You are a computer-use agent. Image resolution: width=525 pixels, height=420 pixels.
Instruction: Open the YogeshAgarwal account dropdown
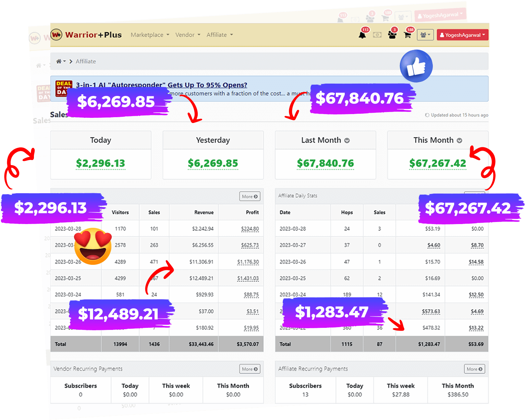pyautogui.click(x=462, y=35)
